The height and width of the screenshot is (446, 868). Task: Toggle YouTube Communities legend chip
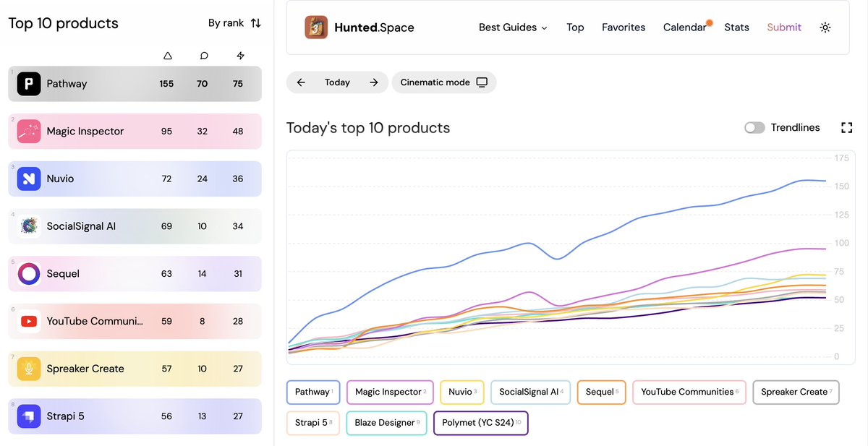[689, 392]
